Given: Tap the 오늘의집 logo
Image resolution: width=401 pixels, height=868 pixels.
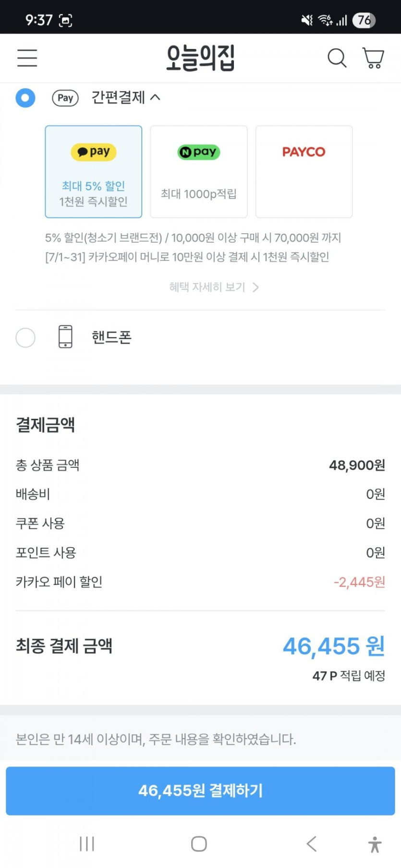Looking at the screenshot, I should click(x=200, y=58).
